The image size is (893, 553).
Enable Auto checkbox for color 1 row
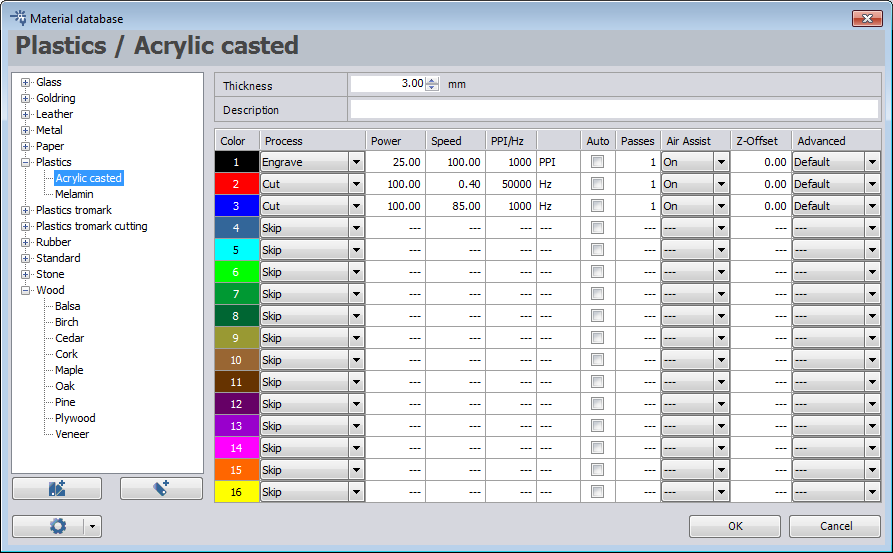point(597,161)
